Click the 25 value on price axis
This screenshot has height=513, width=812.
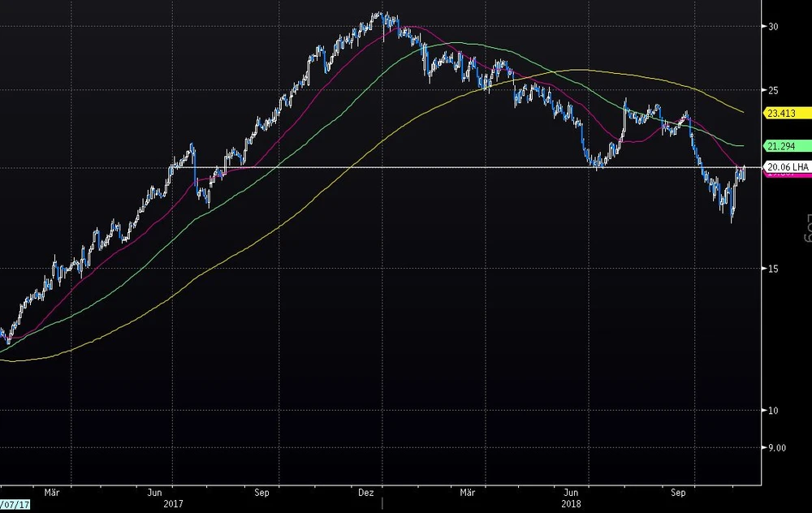coord(773,89)
